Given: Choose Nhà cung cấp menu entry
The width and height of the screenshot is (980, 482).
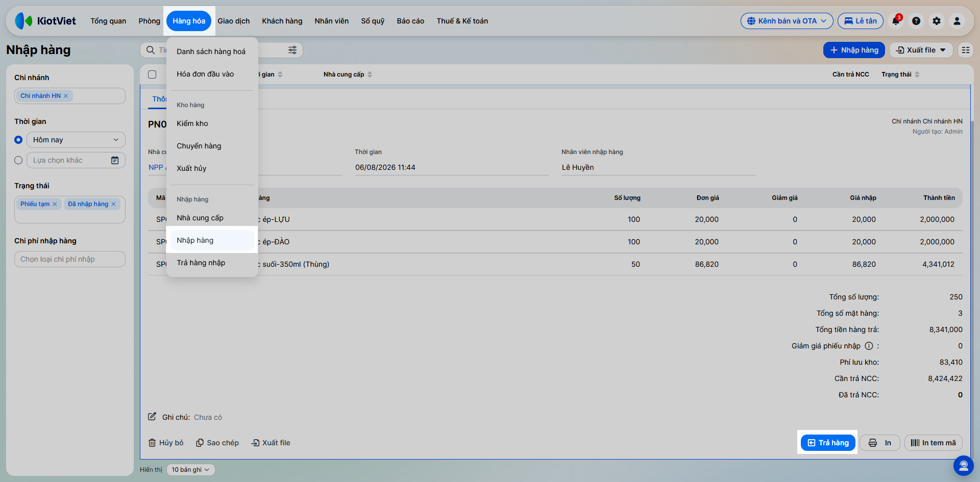Looking at the screenshot, I should pyautogui.click(x=212, y=218).
